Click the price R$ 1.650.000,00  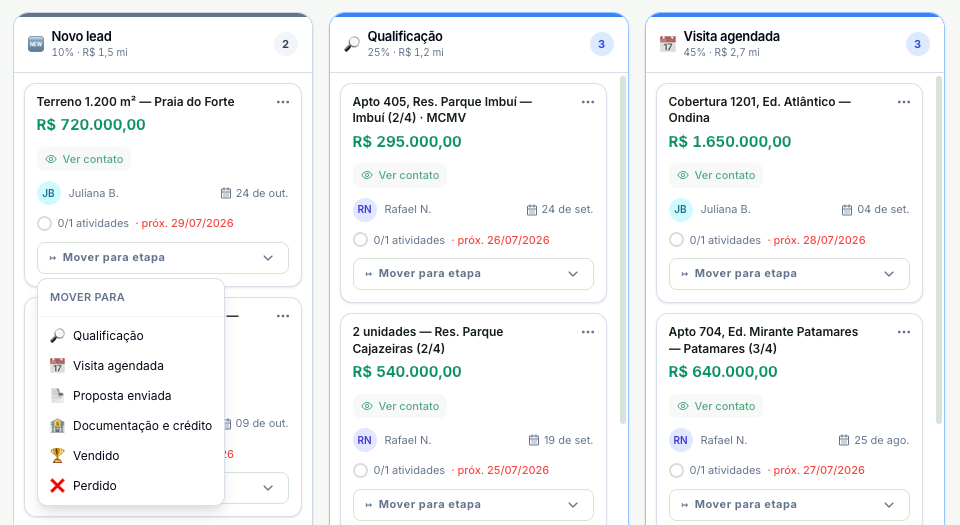click(730, 142)
